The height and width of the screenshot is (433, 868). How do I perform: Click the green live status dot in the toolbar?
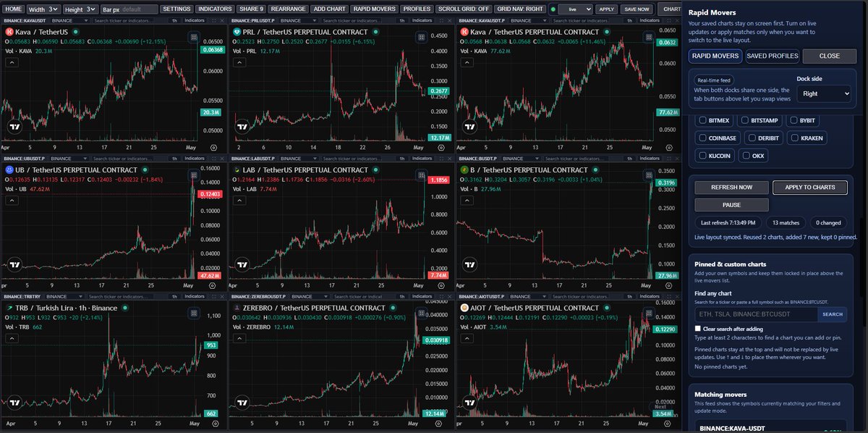(x=553, y=9)
